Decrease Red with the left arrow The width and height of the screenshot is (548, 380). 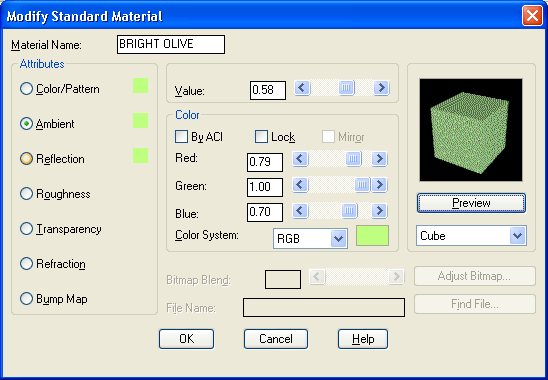pyautogui.click(x=300, y=159)
